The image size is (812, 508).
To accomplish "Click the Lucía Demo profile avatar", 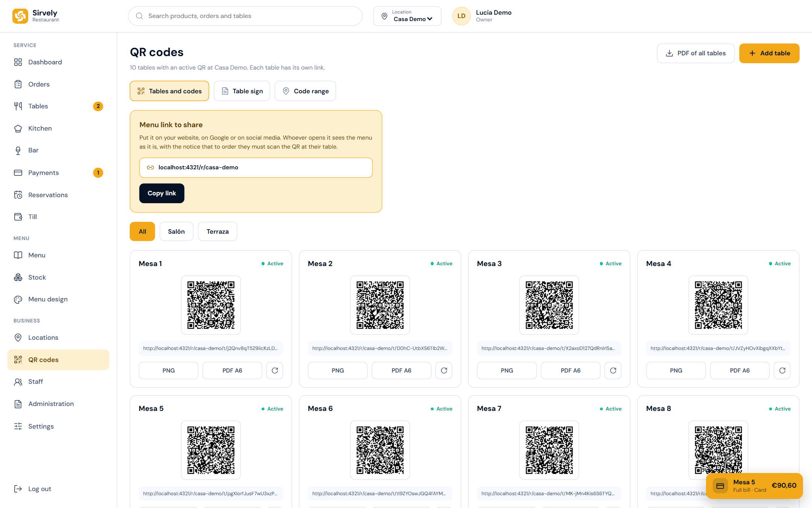I will tap(461, 16).
